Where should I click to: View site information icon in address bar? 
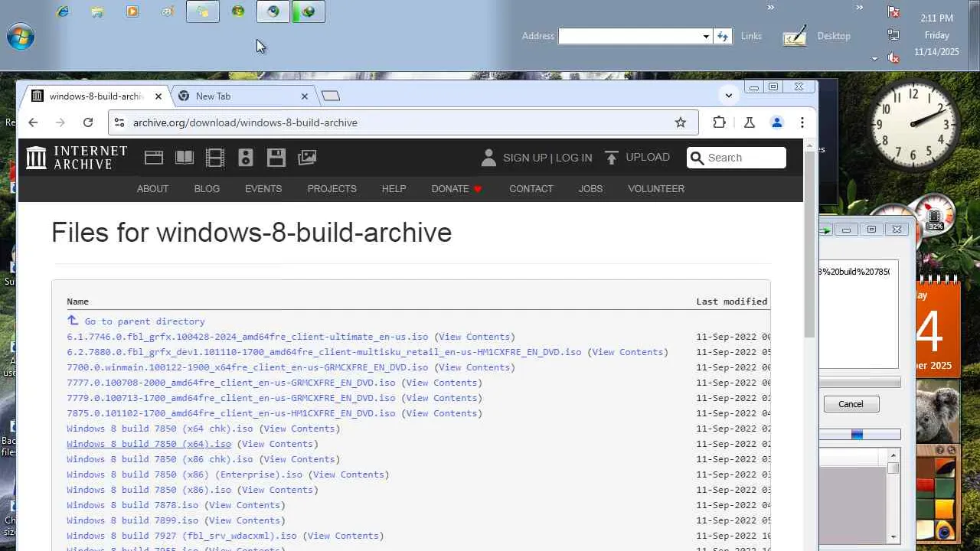tap(119, 122)
